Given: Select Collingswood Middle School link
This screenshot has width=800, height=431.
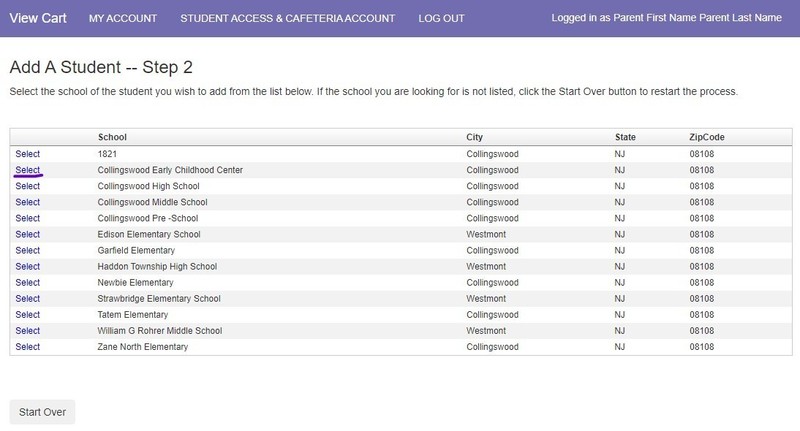Looking at the screenshot, I should [28, 202].
